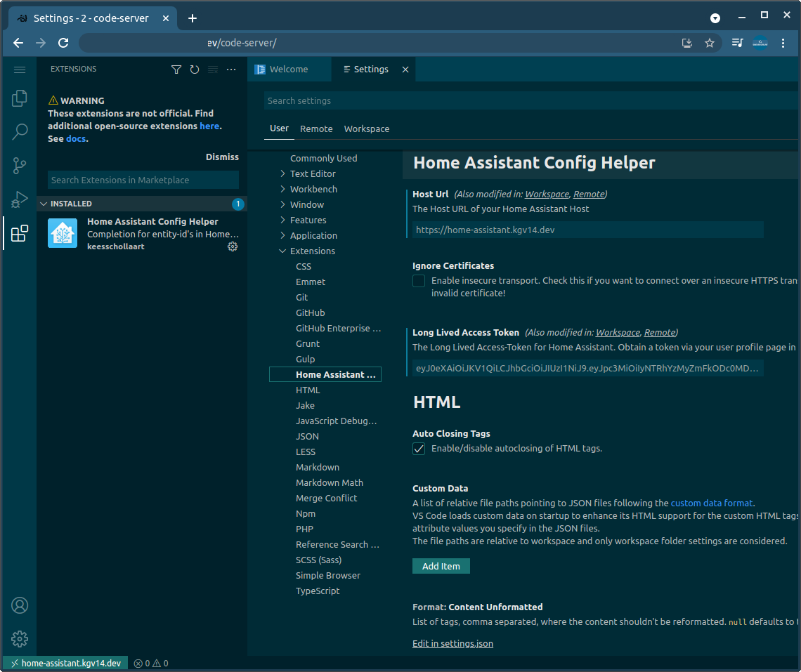This screenshot has height=672, width=801.
Task: Refresh the extensions list
Action: [195, 70]
